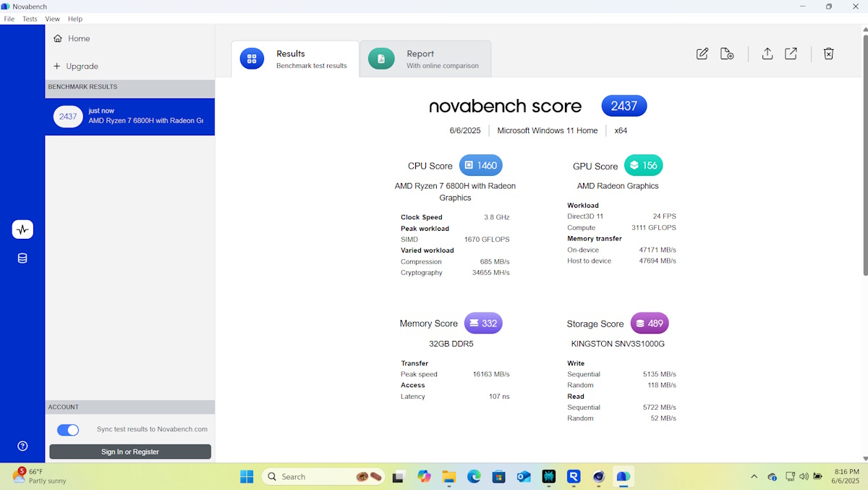Click the '3111 GFLOPS' compute value

[653, 227]
